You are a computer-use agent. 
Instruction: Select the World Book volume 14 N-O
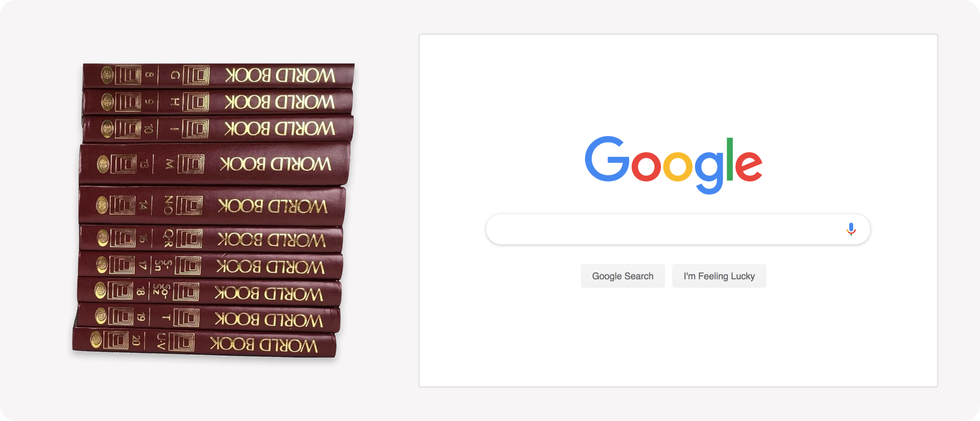212,206
